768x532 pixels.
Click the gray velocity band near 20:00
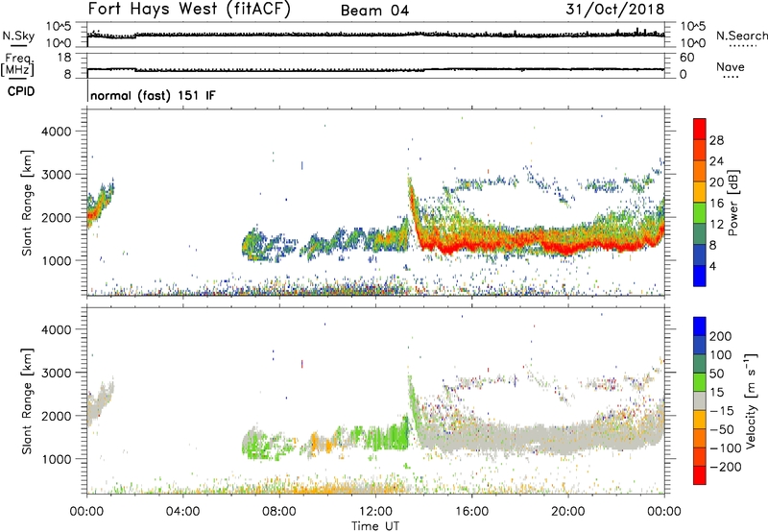568,438
